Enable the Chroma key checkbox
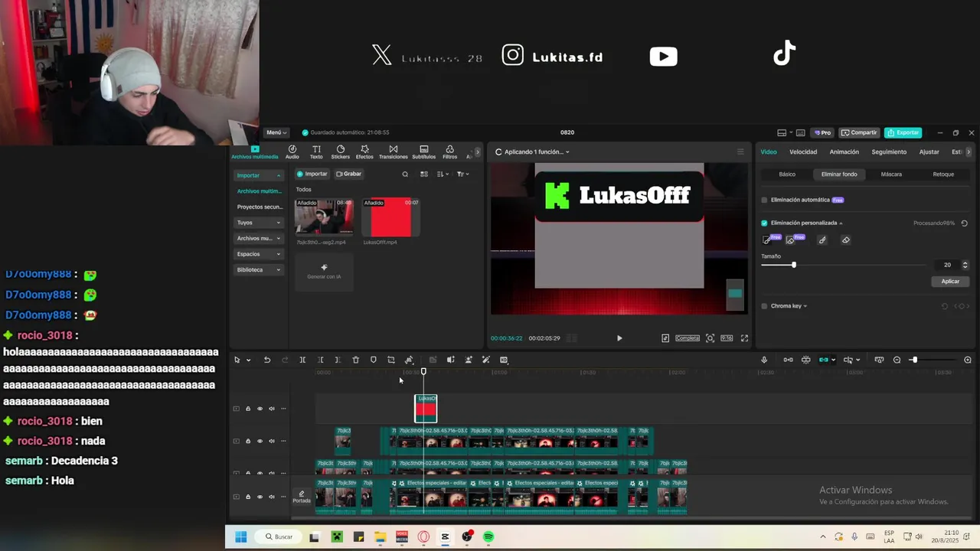980x551 pixels. coord(764,306)
